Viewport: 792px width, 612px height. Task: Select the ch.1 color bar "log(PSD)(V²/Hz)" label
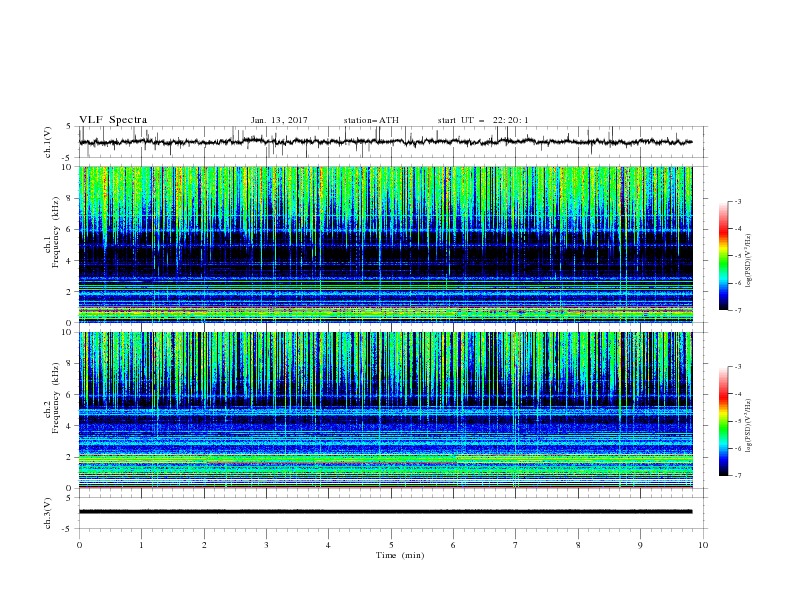[x=749, y=261]
